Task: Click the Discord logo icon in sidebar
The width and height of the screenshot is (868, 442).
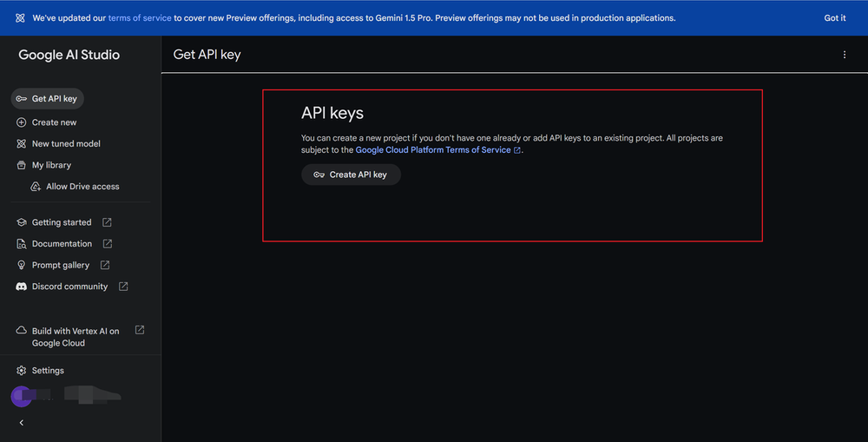Action: coord(22,287)
